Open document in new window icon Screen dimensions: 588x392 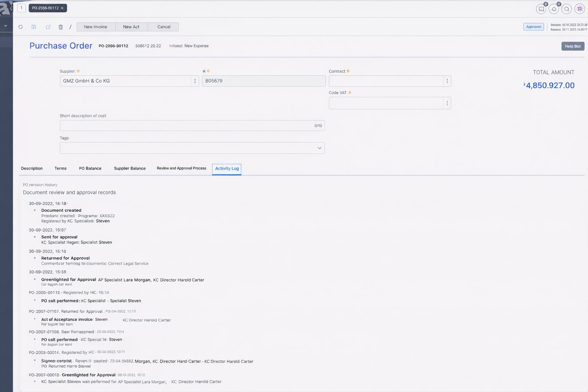coord(48,27)
